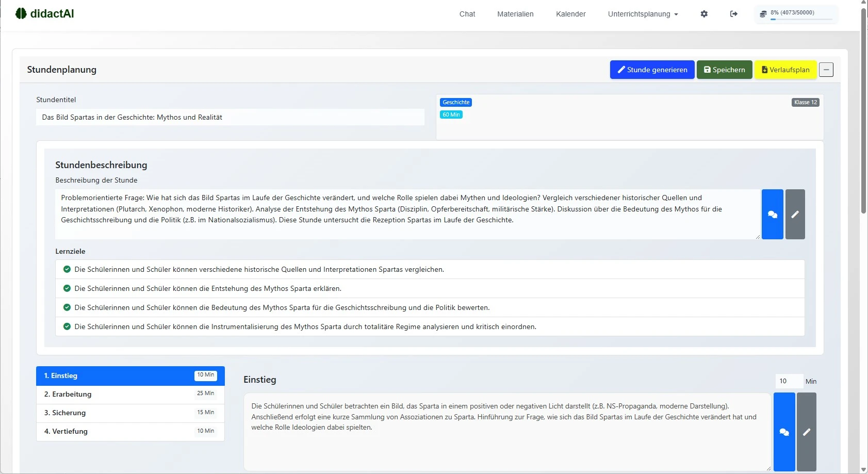The height and width of the screenshot is (474, 868).
Task: Go to Materialien
Action: (x=515, y=14)
